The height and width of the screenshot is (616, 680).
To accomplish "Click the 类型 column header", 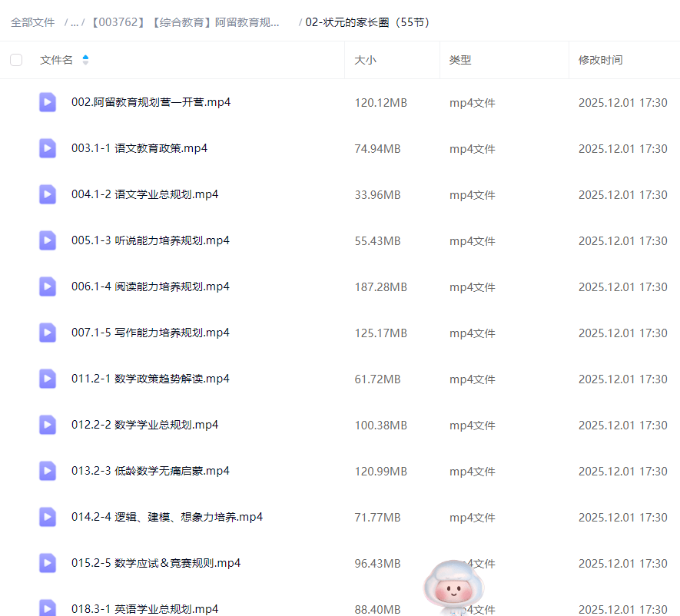I will 460,60.
